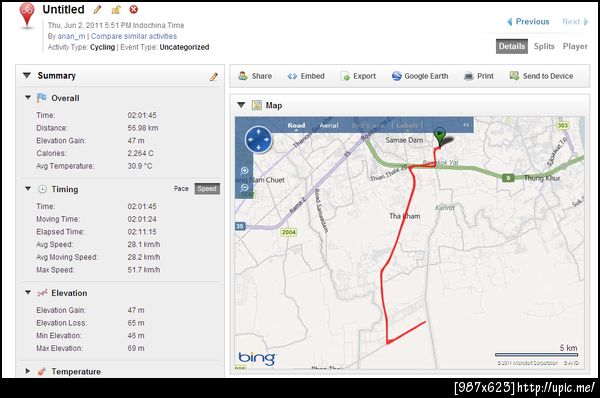Click the Send to Device icon
Image resolution: width=600 pixels, height=398 pixels.
click(x=514, y=76)
